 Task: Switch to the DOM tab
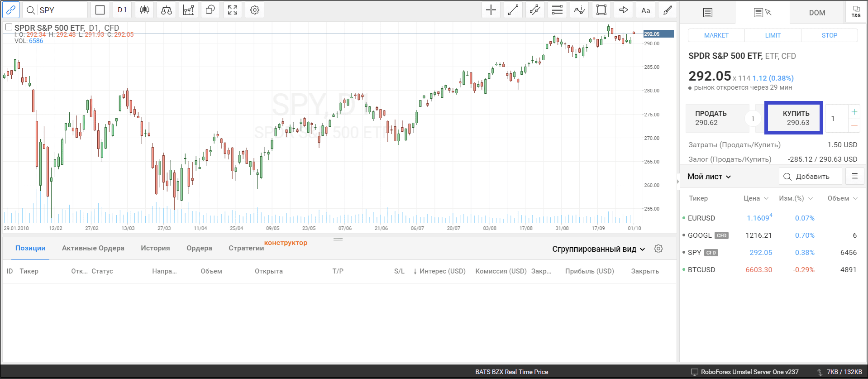pyautogui.click(x=817, y=13)
